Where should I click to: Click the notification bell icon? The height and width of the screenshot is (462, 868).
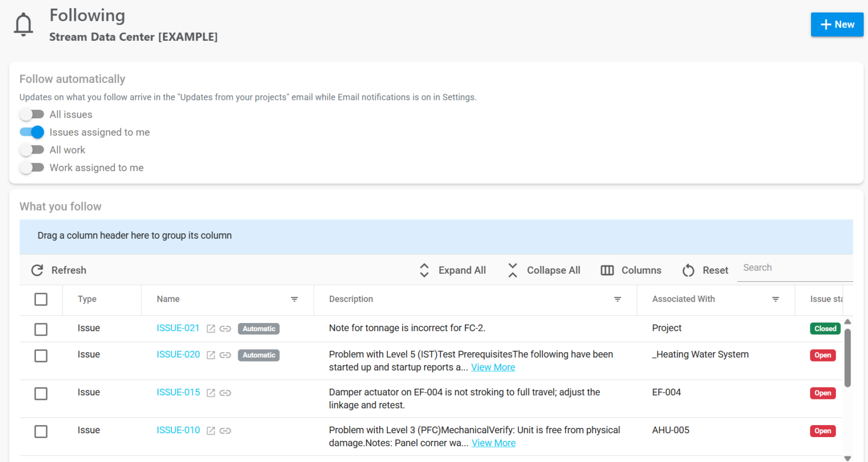pyautogui.click(x=23, y=25)
